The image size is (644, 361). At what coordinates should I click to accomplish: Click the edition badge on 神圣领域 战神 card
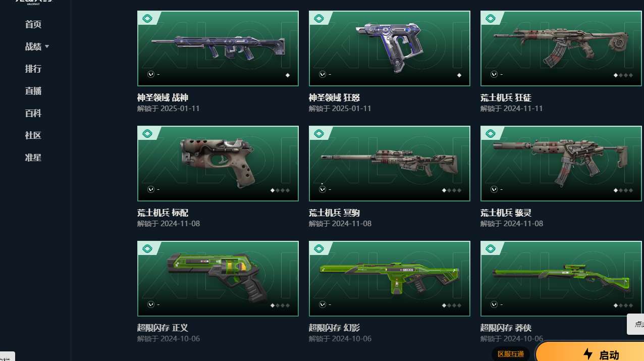pos(147,19)
